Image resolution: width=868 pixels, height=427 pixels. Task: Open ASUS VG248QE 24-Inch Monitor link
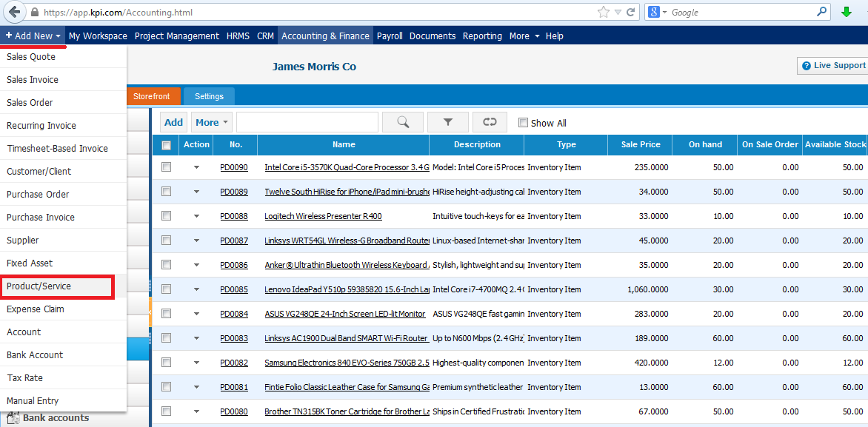345,314
